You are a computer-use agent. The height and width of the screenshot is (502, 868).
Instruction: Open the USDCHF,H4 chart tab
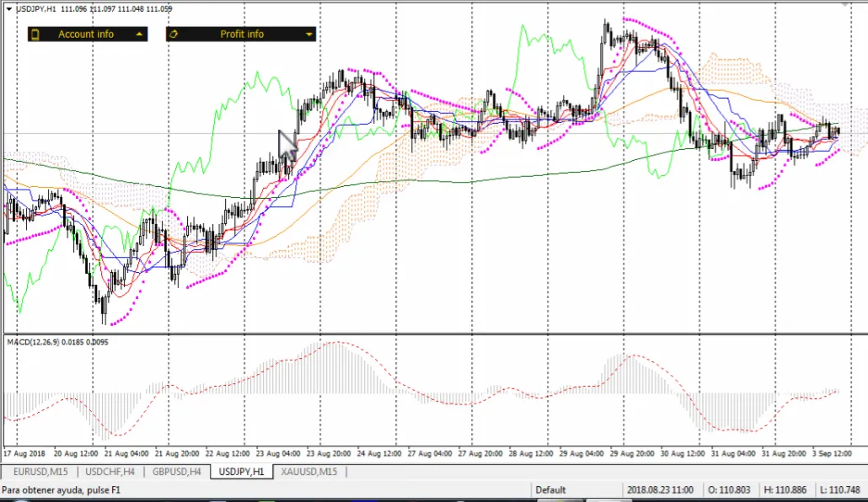(x=110, y=472)
